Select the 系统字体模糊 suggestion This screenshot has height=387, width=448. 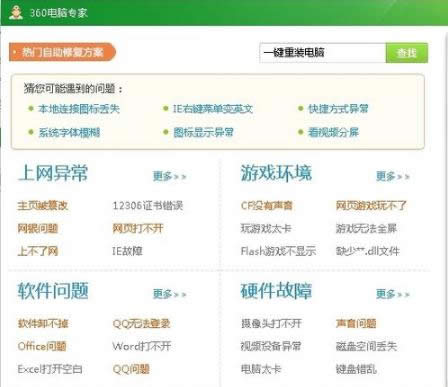(69, 132)
